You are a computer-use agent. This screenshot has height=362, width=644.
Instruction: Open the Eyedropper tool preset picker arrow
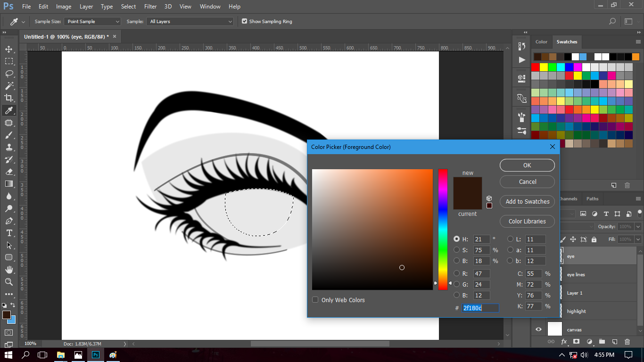(23, 22)
